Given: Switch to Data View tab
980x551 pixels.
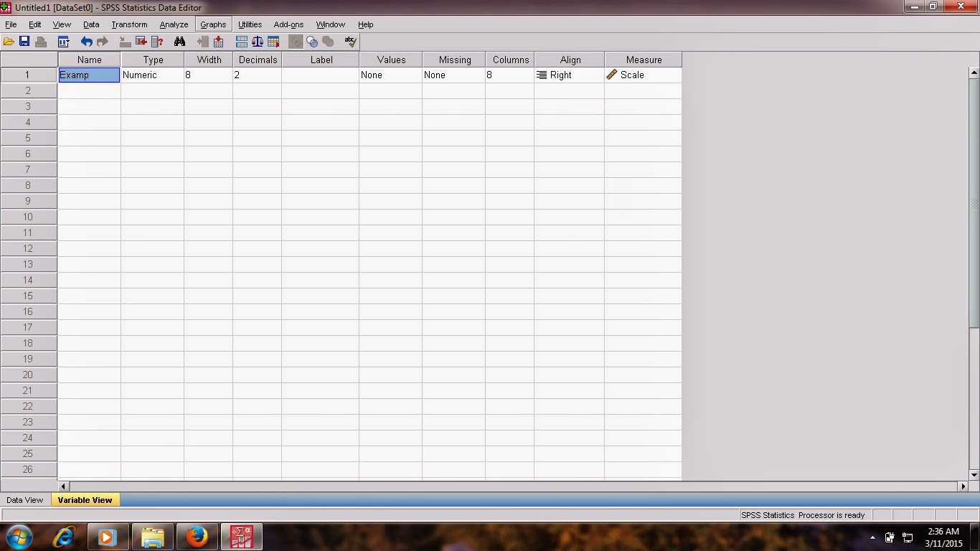Looking at the screenshot, I should pos(24,500).
